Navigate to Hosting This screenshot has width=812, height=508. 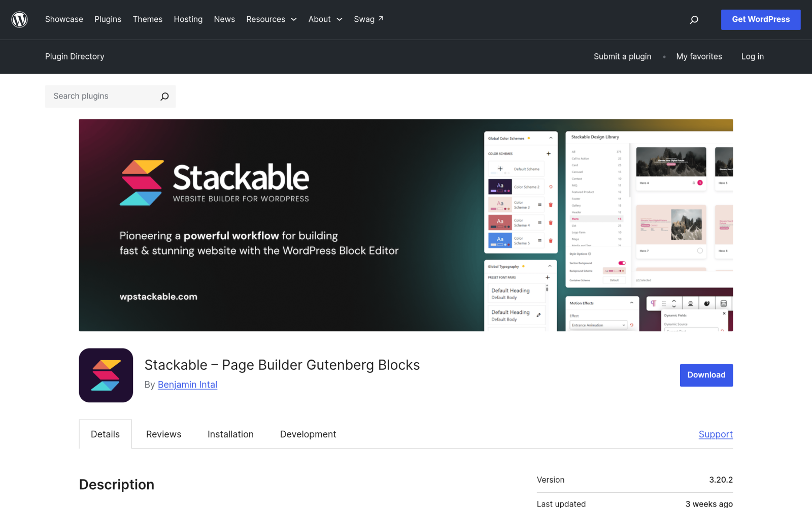click(x=188, y=19)
